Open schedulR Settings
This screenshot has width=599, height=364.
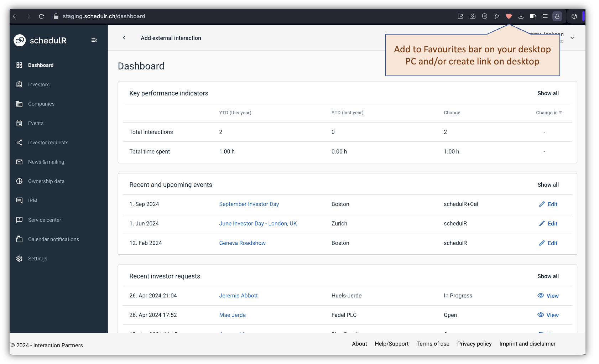point(37,258)
